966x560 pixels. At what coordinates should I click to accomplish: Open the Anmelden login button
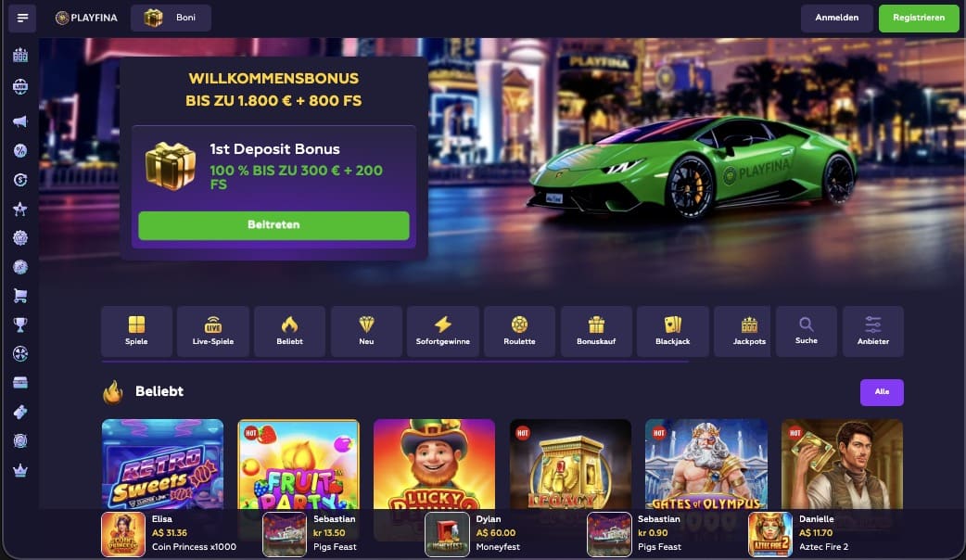point(836,18)
